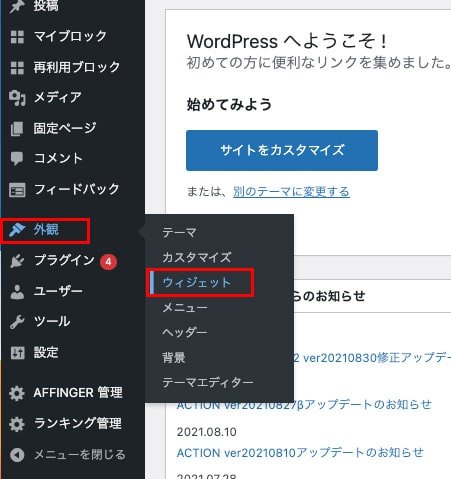Screen dimensions: 451x479
Task: Click the AFFINGER 管理 gear icon
Action: coord(17,393)
